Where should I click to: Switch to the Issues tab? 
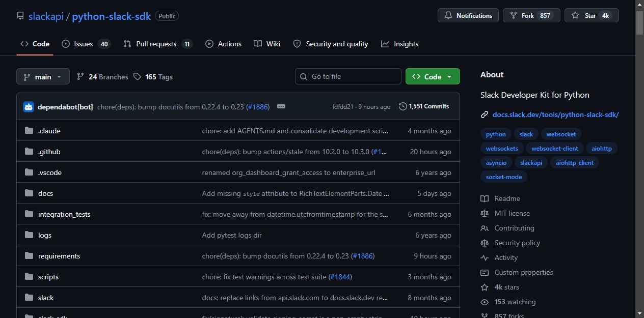pos(86,44)
